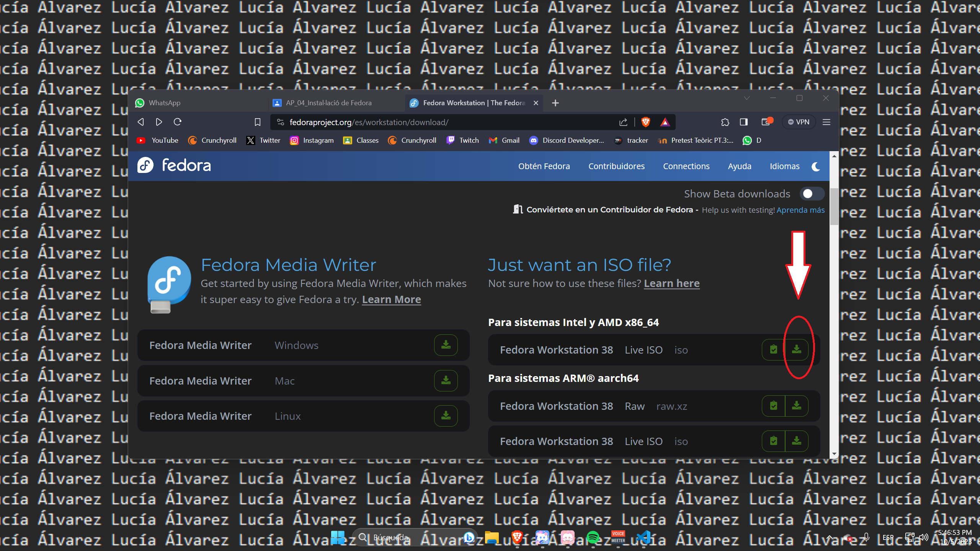The width and height of the screenshot is (980, 551).
Task: Click Learn More link for Media Writer
Action: coord(391,300)
